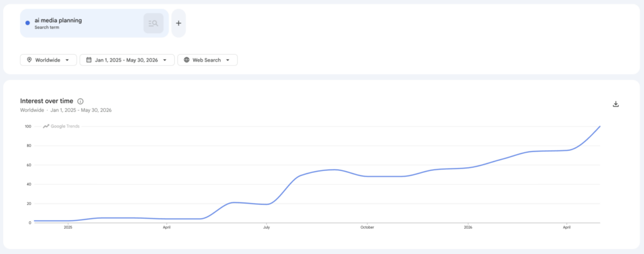Click the 'ai media planning' search term chip
Screen dimensions: 644x254
tap(94, 23)
